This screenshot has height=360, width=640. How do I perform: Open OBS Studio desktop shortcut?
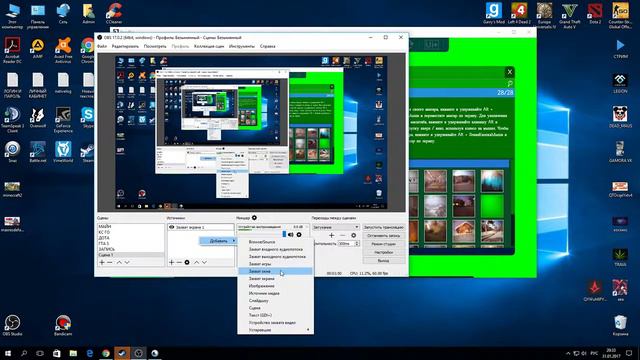pyautogui.click(x=12, y=325)
